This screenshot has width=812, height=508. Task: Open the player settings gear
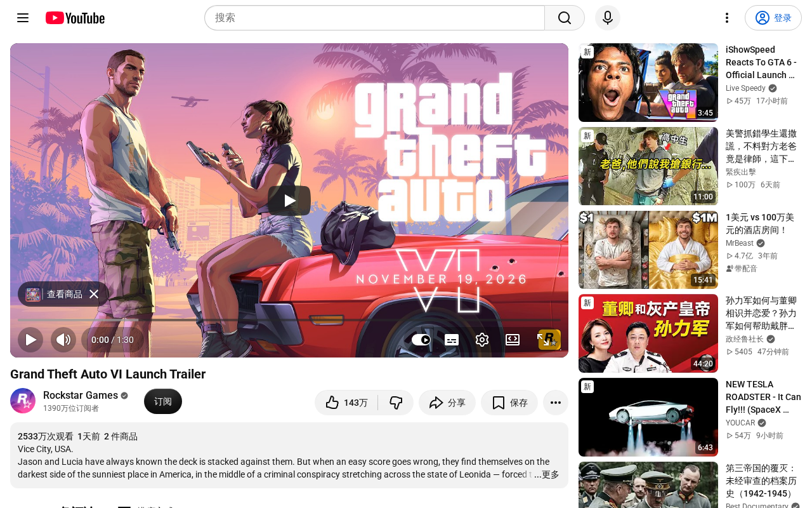(482, 340)
